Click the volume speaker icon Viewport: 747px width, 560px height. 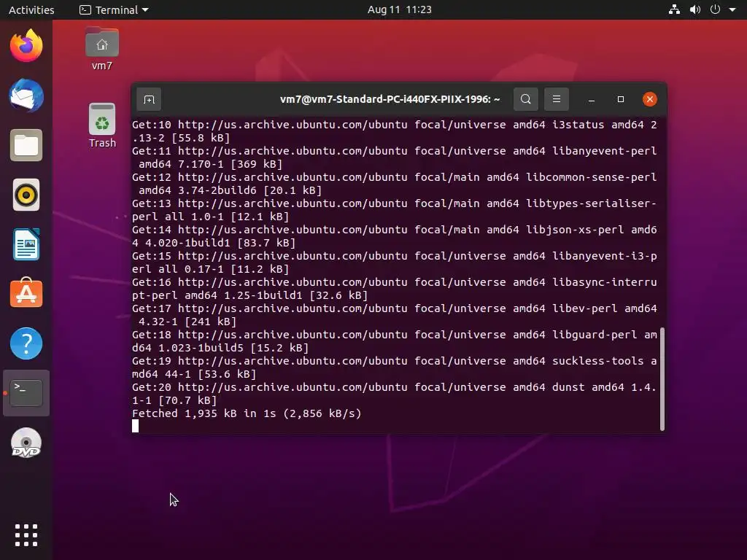coord(694,9)
